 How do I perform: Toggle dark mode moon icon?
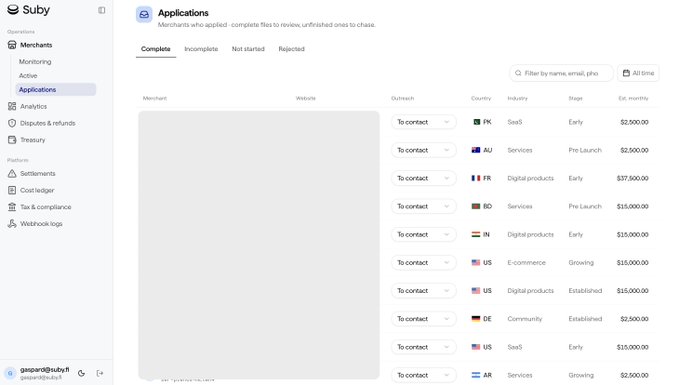pyautogui.click(x=81, y=373)
